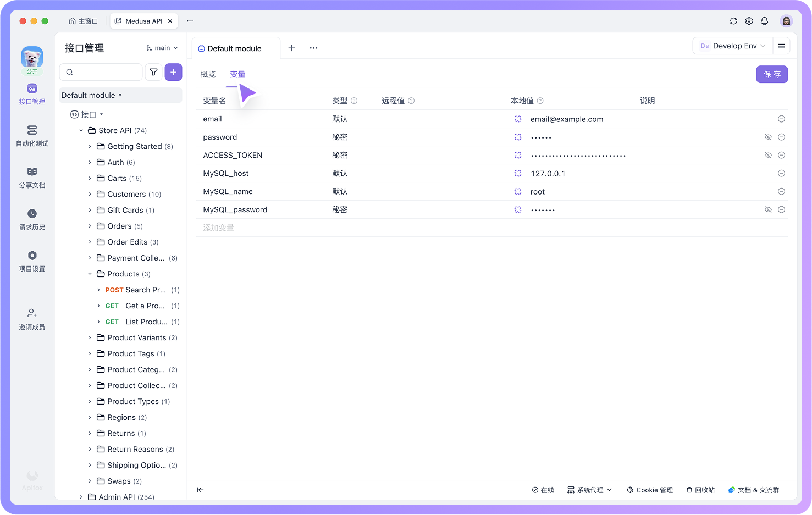Select the Default module tab
812x515 pixels.
(x=230, y=48)
